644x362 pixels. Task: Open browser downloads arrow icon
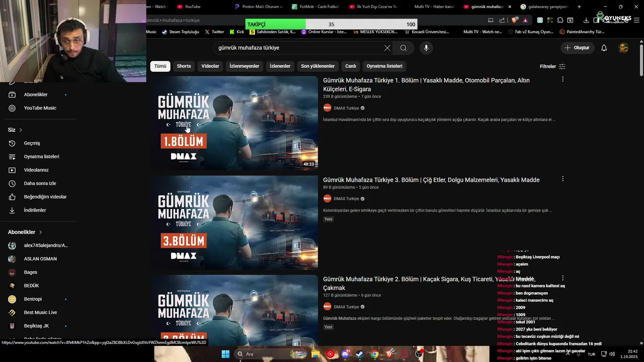[x=586, y=20]
